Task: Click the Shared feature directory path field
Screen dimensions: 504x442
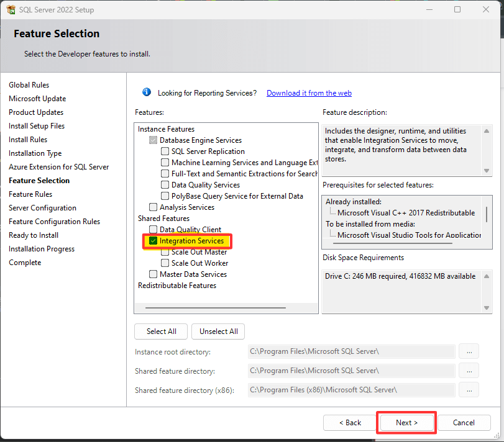Action: click(x=352, y=371)
